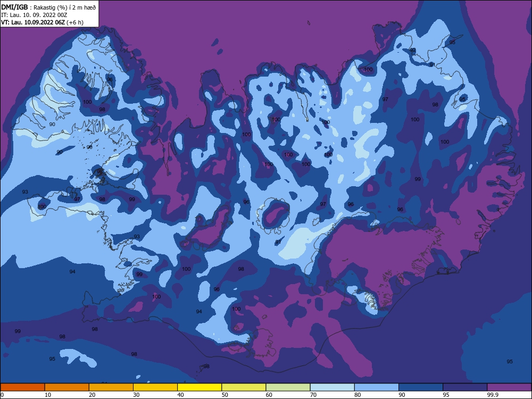Select the pale blue 70–80 legend swatch
Image resolution: width=532 pixels, height=399 pixels.
(332, 387)
